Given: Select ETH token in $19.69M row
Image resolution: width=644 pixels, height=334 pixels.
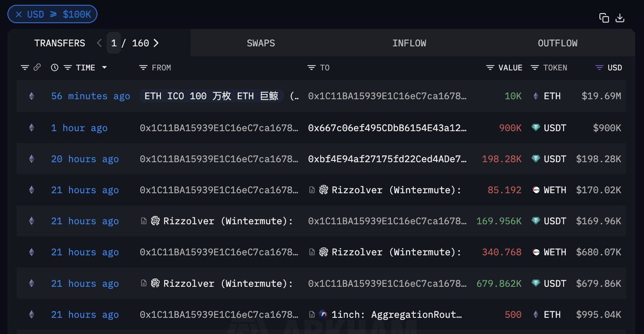Looking at the screenshot, I should [546, 96].
